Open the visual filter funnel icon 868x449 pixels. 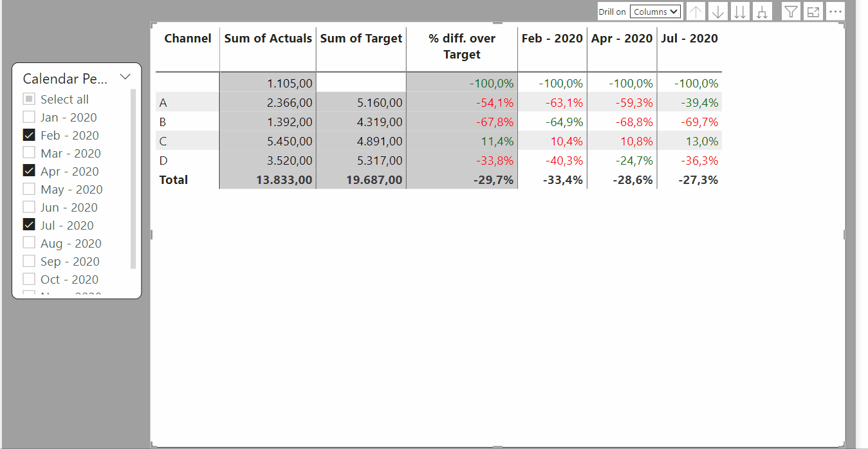pyautogui.click(x=791, y=12)
